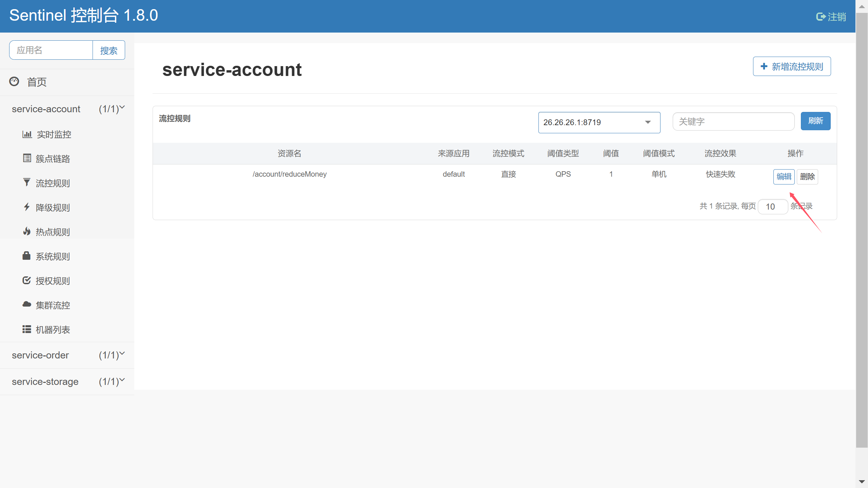Click the list icon for 机器列表
The image size is (868, 488).
tap(27, 329)
